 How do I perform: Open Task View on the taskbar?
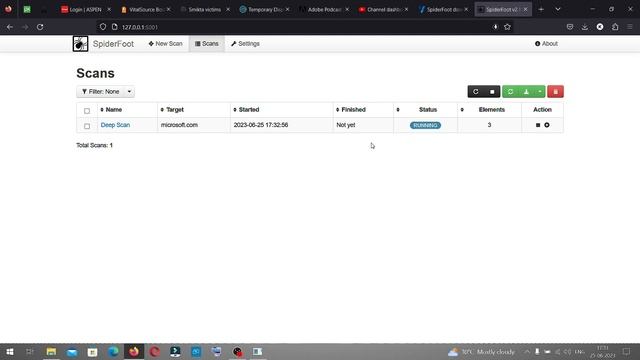click(x=30, y=351)
